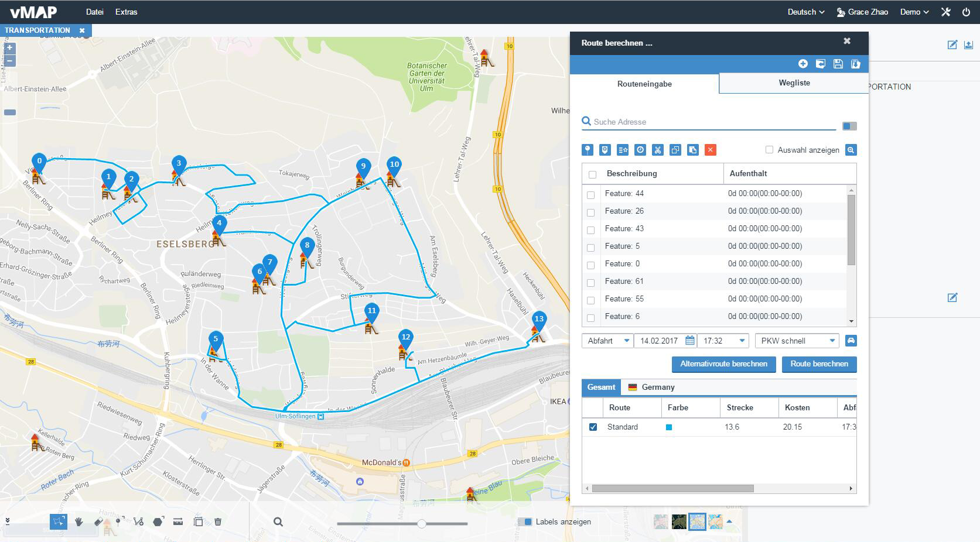Check the Feature: 61 row checkbox
980x542 pixels.
[x=590, y=283]
